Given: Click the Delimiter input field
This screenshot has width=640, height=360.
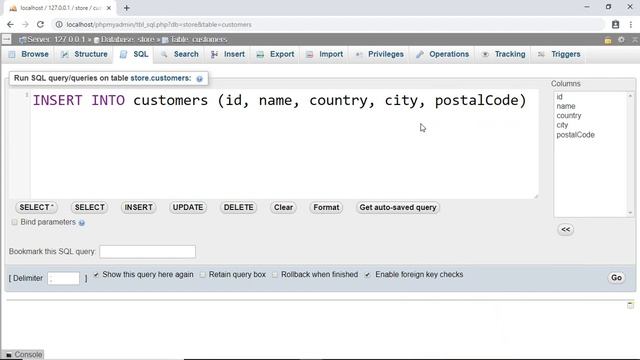Looking at the screenshot, I should pos(63,278).
